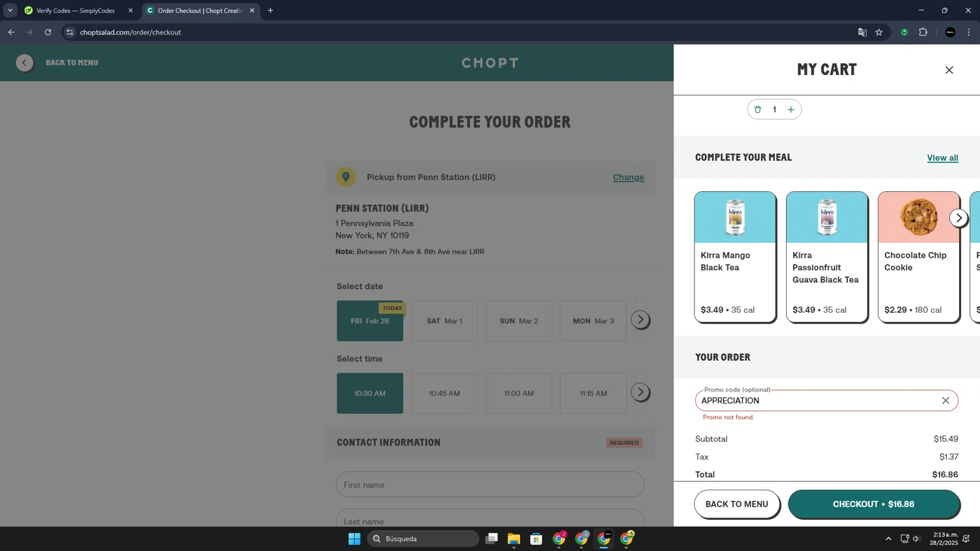Close the My Cart panel
The image size is (980, 551).
(x=949, y=70)
